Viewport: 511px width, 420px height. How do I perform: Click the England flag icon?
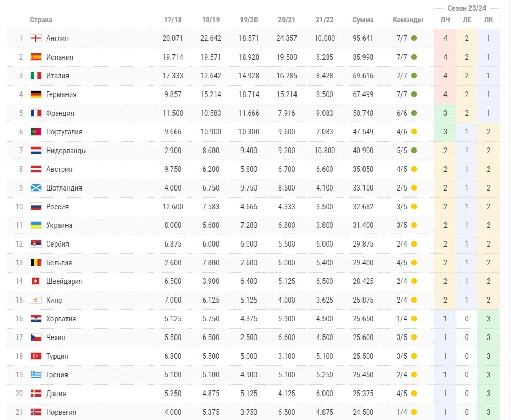pos(36,38)
